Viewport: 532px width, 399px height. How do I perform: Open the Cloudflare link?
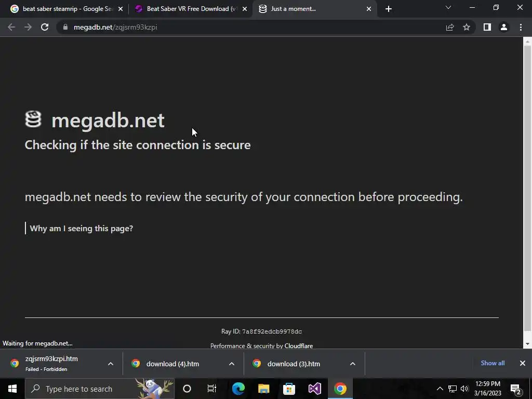pos(299,345)
